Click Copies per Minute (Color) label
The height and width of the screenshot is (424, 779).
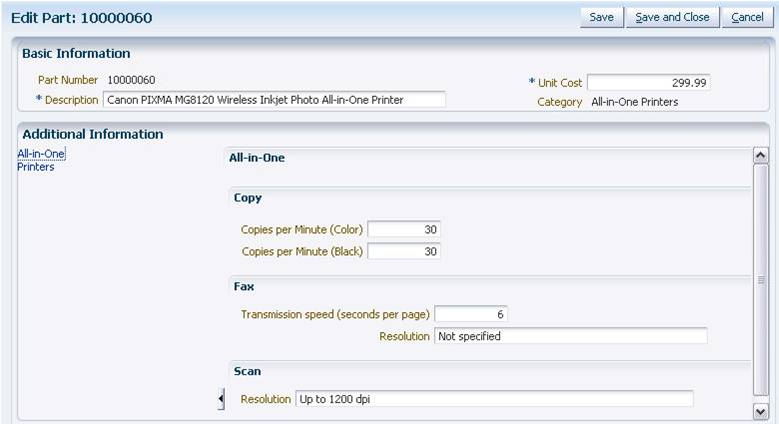click(302, 230)
